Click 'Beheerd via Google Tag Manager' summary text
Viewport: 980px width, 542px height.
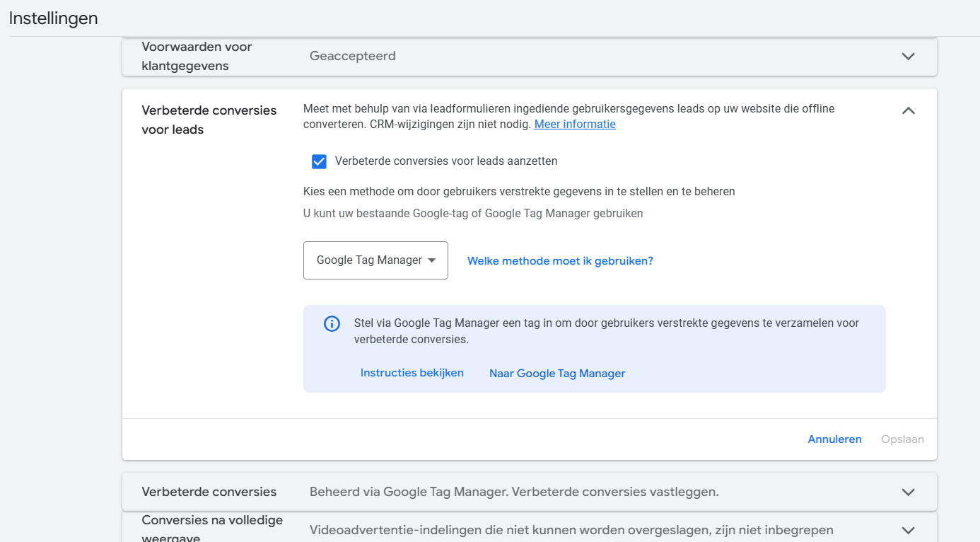514,492
